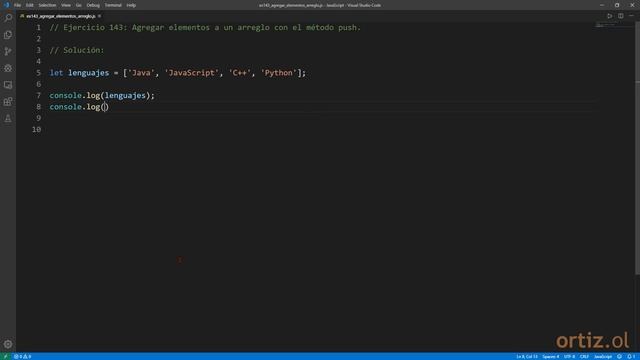
Task: Click the '// Solución:' comment on line 3
Action: (77, 50)
